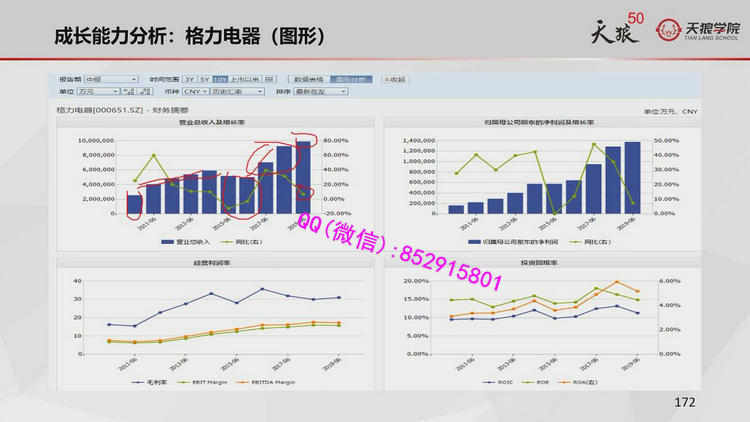Click the 收起 collapse icon button
The width and height of the screenshot is (750, 422).
[385, 78]
